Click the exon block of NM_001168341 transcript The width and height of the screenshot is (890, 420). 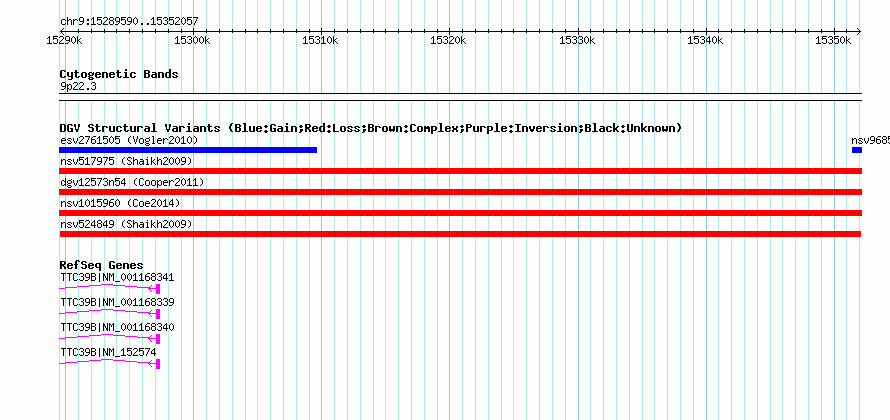[x=158, y=289]
